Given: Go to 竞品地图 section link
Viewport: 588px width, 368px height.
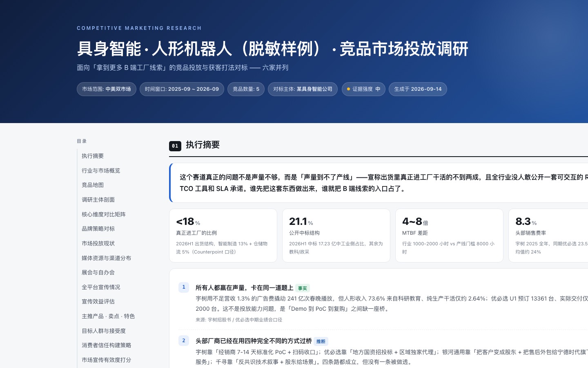Looking at the screenshot, I should 93,185.
